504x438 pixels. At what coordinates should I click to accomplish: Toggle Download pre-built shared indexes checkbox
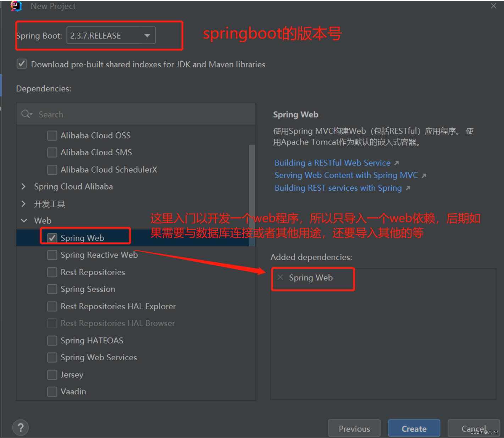coord(22,64)
